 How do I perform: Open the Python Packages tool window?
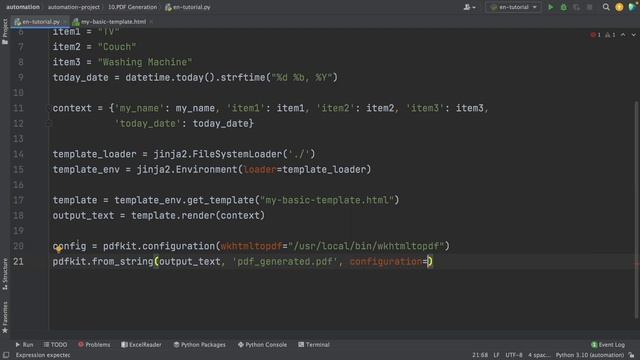tap(199, 344)
